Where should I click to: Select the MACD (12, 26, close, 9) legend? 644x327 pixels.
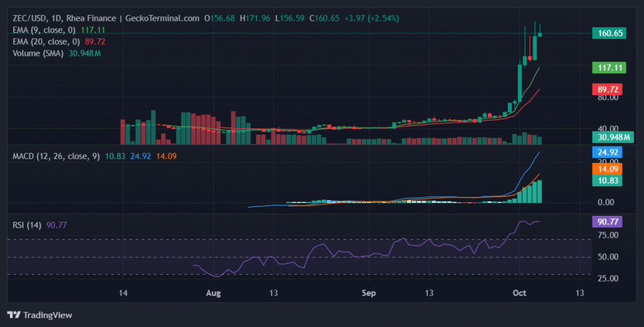coord(56,156)
